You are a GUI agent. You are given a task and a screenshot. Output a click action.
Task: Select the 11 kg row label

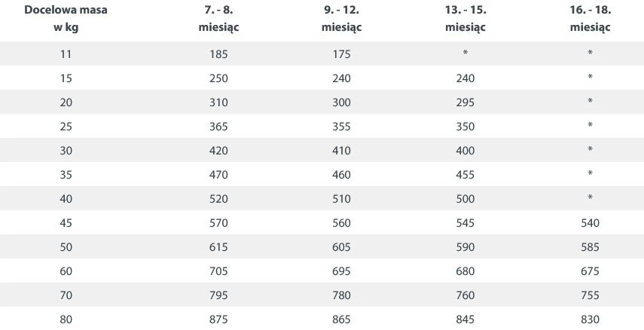[x=66, y=54]
